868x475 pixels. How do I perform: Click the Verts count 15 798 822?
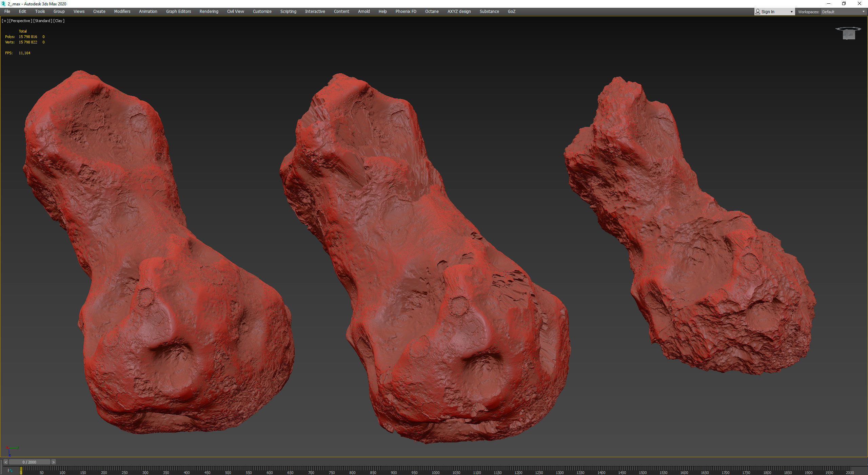(28, 42)
